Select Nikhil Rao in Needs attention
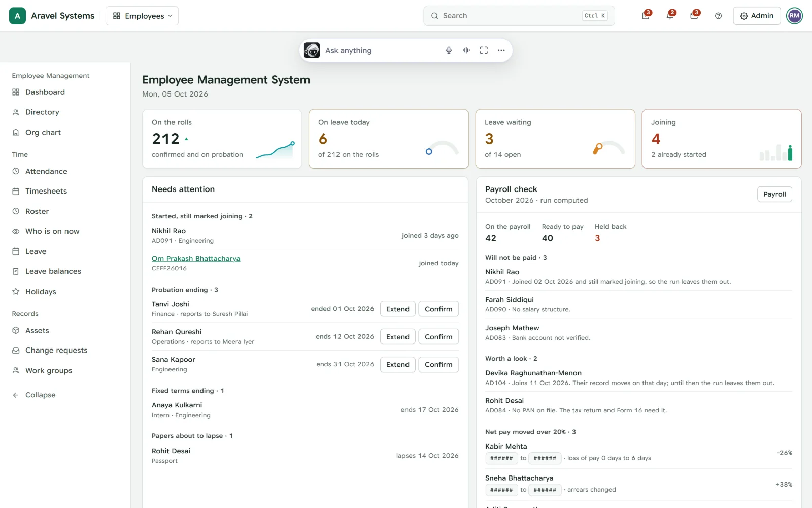 click(305, 236)
